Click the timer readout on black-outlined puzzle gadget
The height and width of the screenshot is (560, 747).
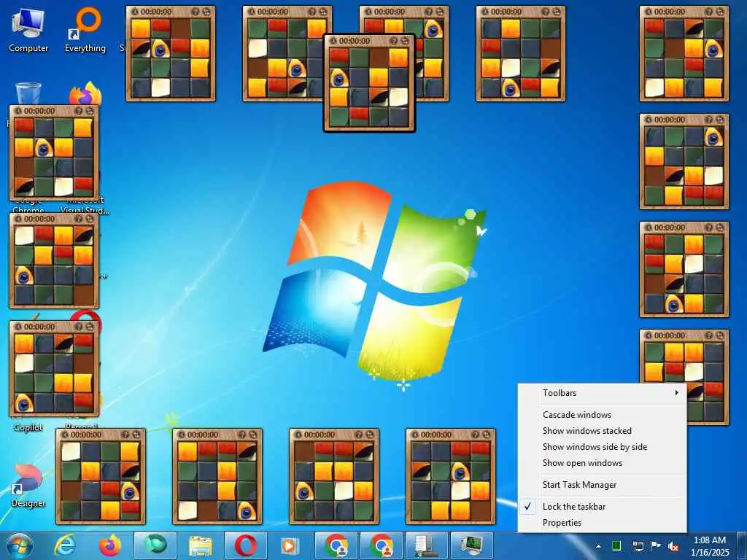pos(355,41)
